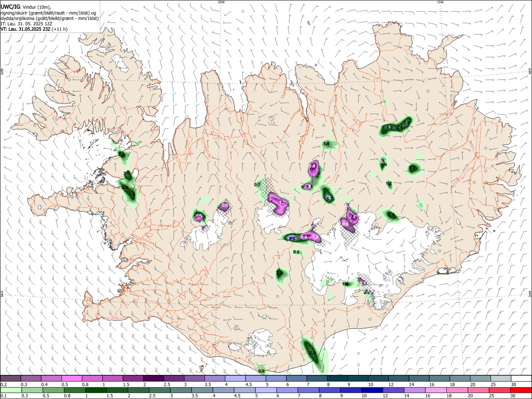Screen dimensions: 532x399
Task: Click the 8.8 precipitation value
Action: 292,239
